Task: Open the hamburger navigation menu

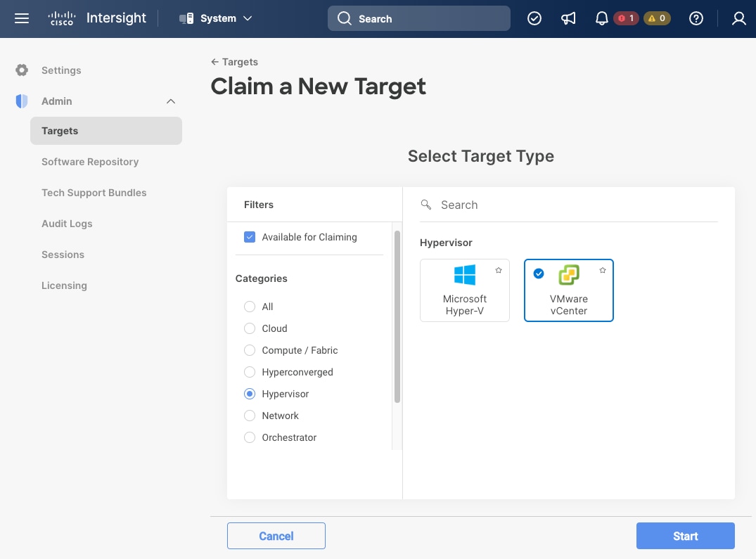Action: (x=22, y=18)
